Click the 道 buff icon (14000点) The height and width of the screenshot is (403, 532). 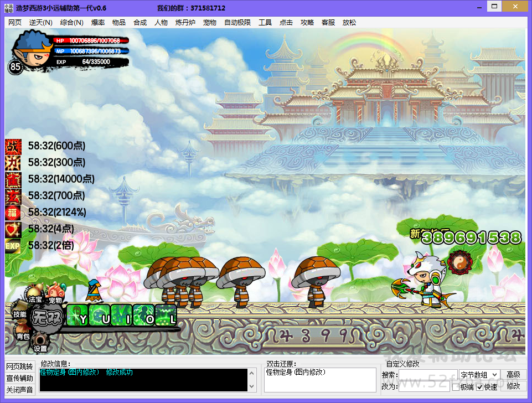[13, 180]
